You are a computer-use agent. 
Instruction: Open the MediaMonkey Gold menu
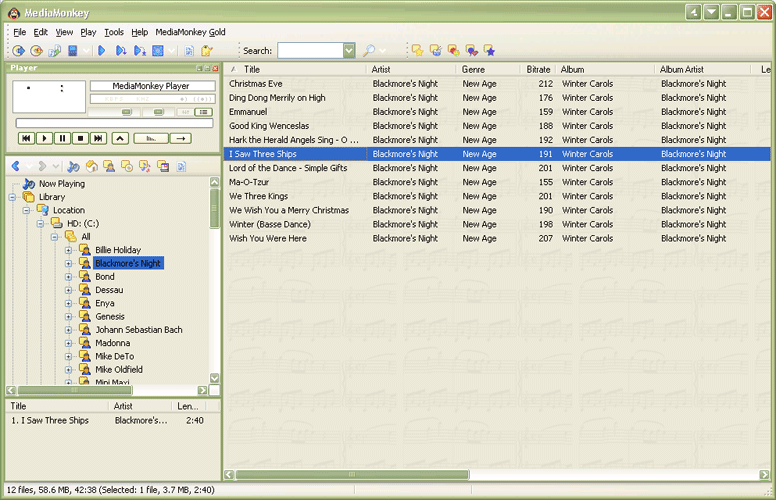[191, 32]
